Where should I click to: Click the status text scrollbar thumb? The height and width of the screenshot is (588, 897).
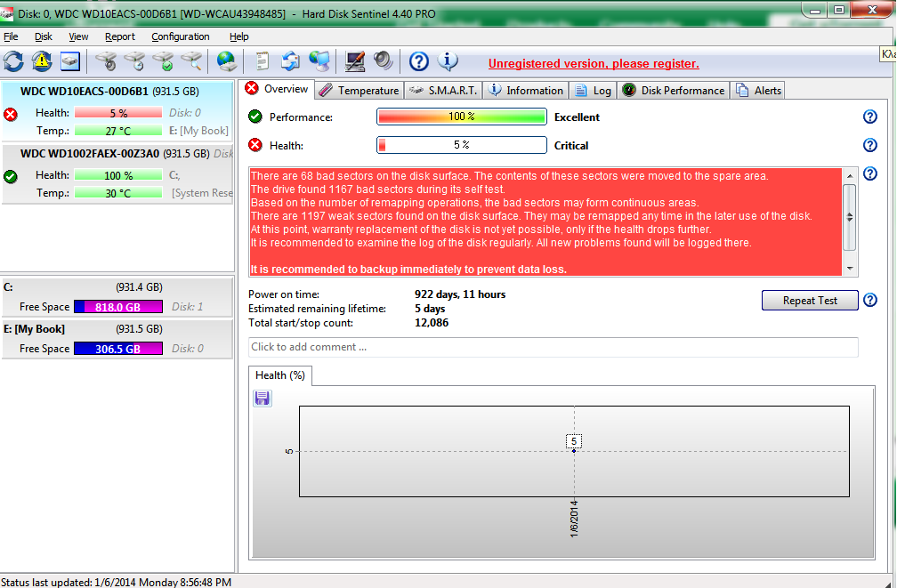pos(850,217)
